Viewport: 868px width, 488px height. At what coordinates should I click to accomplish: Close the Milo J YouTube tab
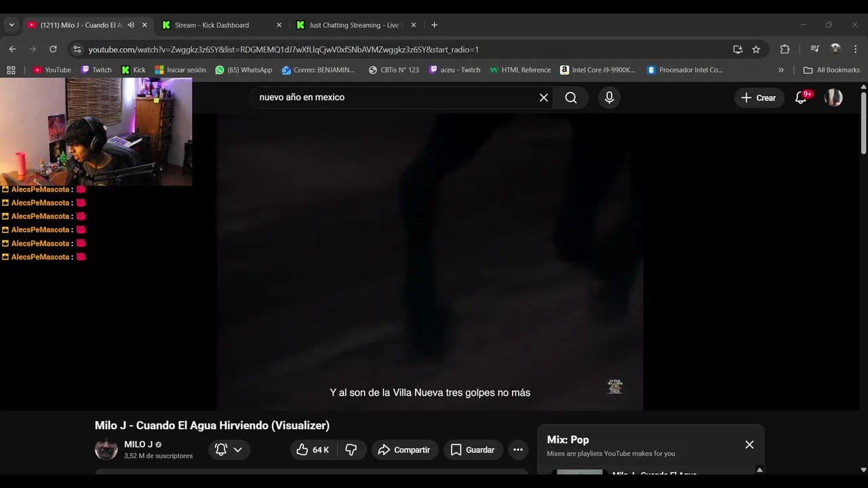pyautogui.click(x=144, y=25)
